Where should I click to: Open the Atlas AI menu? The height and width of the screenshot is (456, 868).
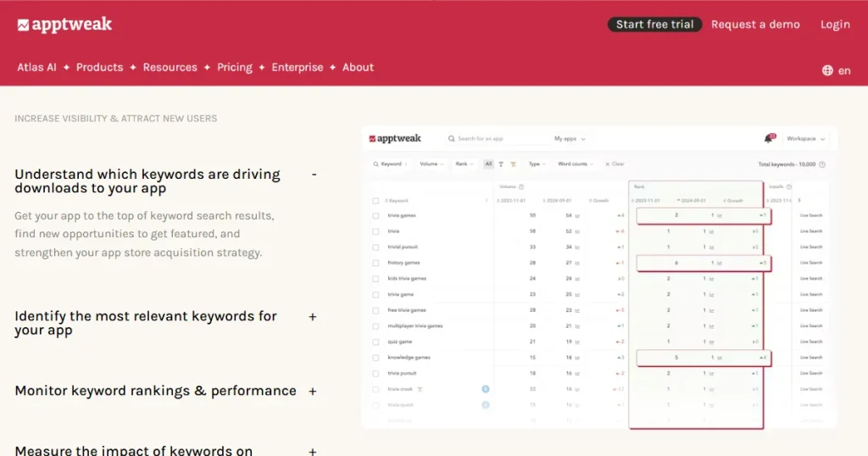pyautogui.click(x=36, y=68)
